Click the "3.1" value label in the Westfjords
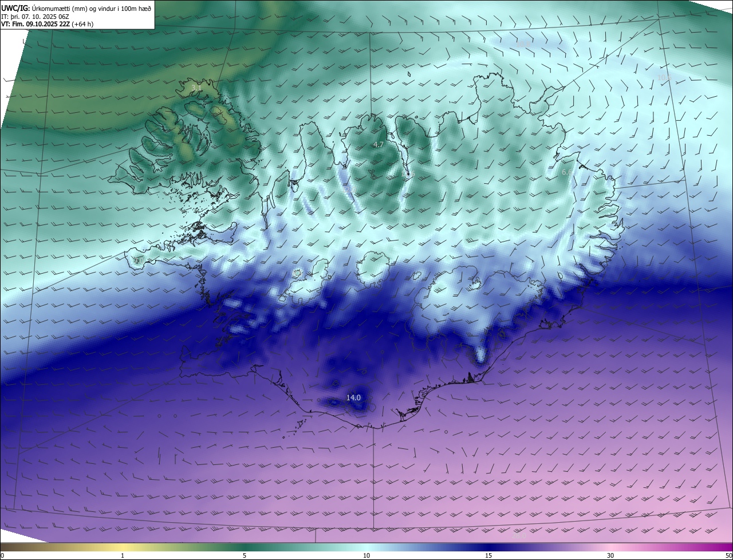 196,88
